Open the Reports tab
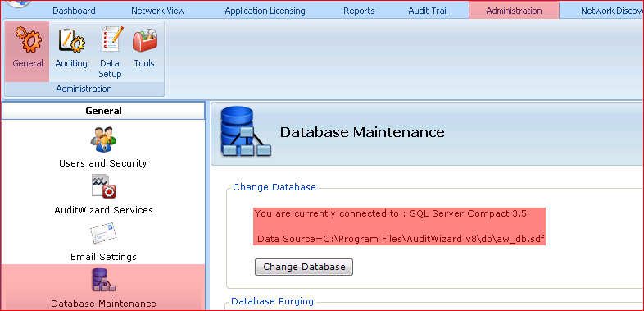The width and height of the screenshot is (644, 311). tap(359, 11)
